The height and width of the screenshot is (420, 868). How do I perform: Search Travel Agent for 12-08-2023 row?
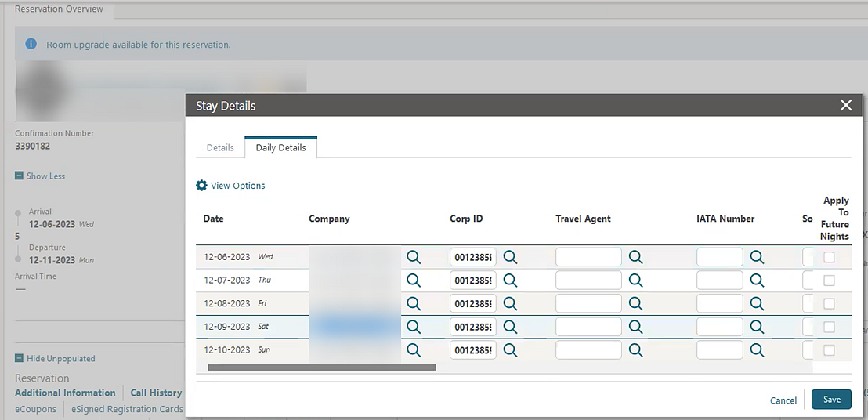point(635,303)
